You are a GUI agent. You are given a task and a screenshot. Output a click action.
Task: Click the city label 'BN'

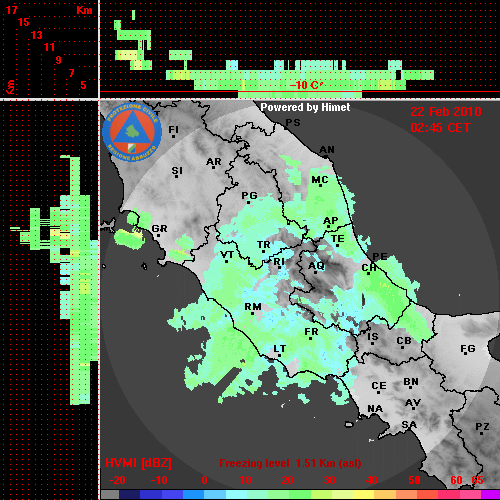tap(411, 382)
